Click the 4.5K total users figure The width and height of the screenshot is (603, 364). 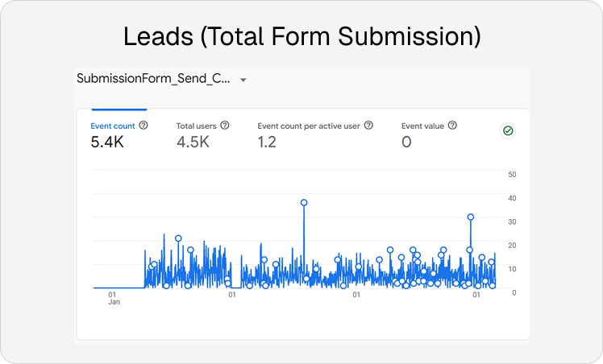(193, 143)
